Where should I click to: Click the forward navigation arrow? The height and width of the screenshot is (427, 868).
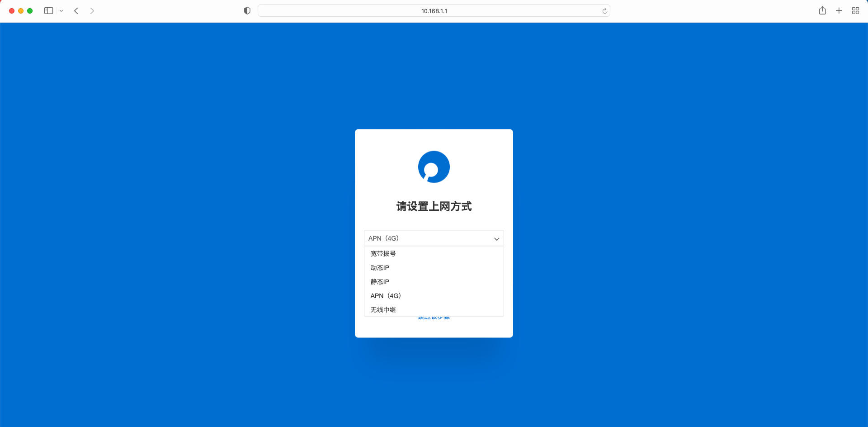coord(92,10)
